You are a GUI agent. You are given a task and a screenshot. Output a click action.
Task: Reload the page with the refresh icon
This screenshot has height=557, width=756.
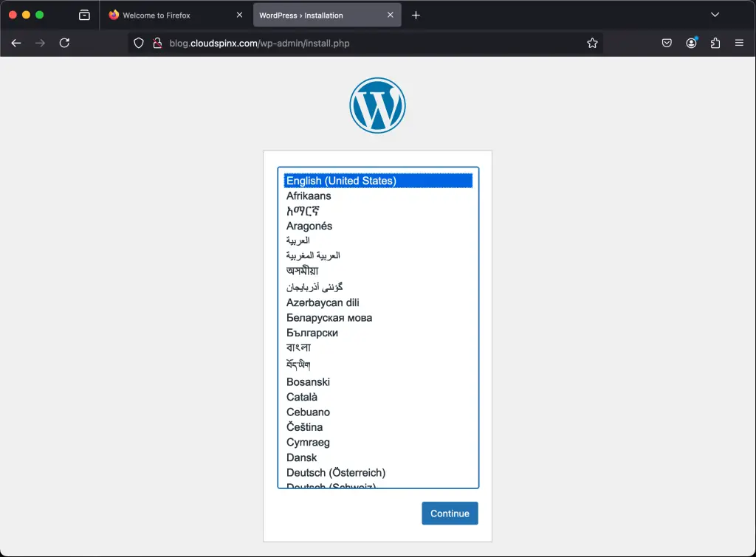click(x=64, y=43)
